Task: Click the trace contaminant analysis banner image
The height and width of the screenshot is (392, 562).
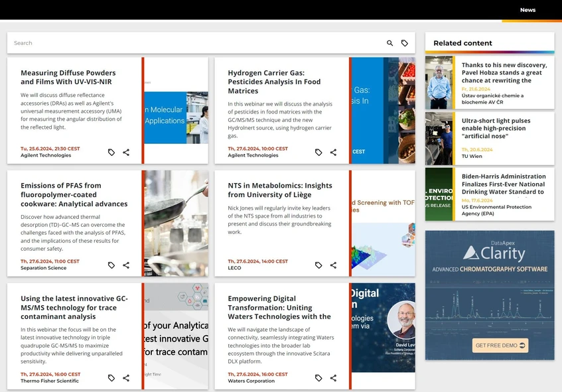Action: click(176, 336)
